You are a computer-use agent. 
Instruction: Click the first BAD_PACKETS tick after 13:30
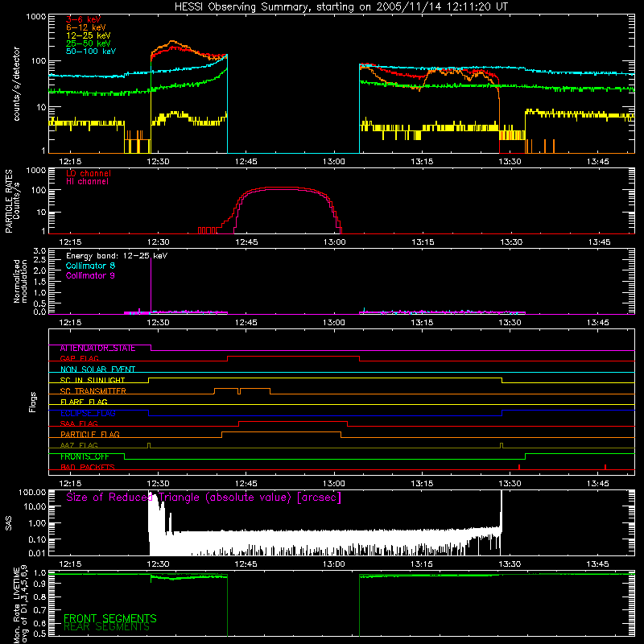pyautogui.click(x=519, y=467)
